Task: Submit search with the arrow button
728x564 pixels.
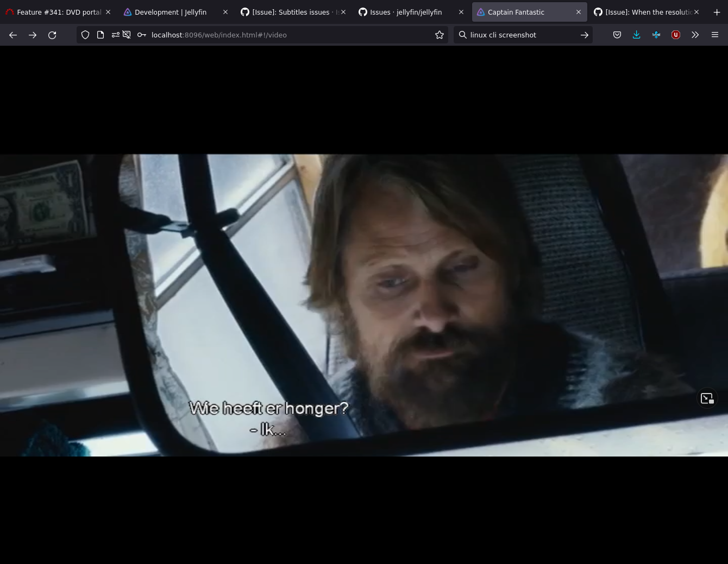Action: tap(585, 35)
